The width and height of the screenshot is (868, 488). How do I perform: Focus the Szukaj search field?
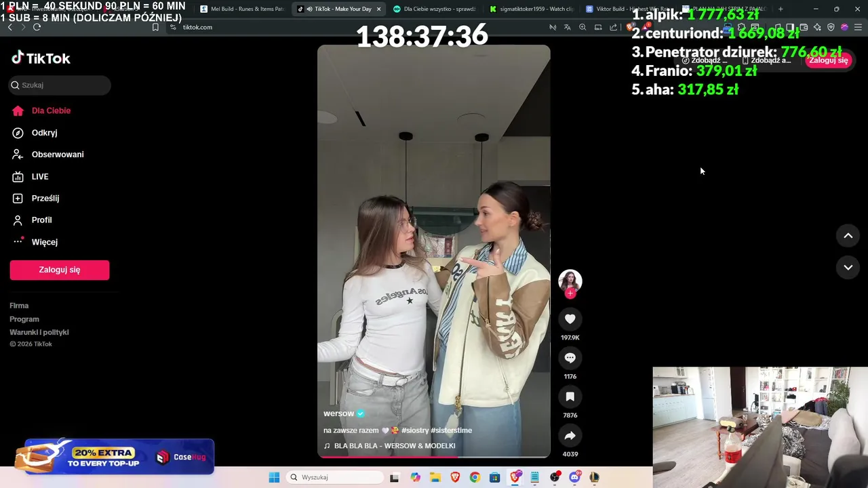60,85
